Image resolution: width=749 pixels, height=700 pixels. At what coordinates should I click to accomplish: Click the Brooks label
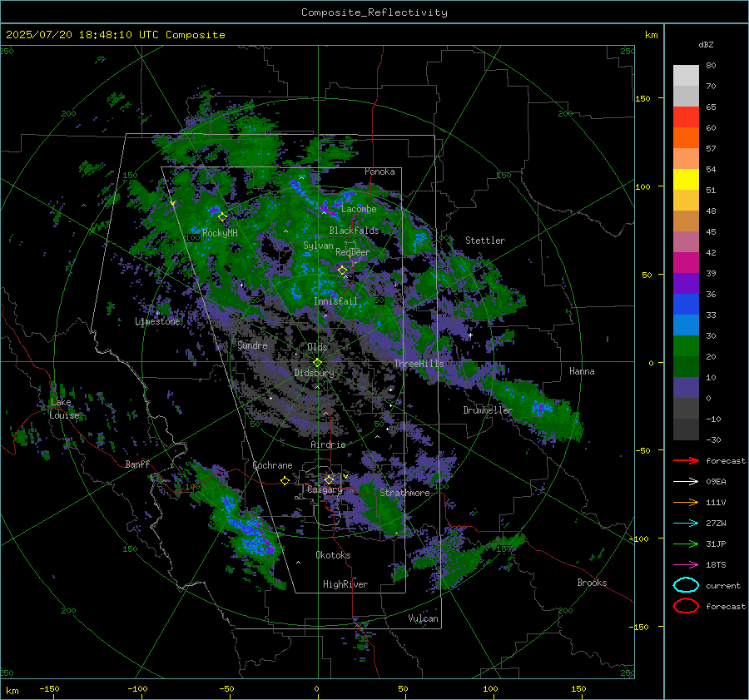pos(592,583)
